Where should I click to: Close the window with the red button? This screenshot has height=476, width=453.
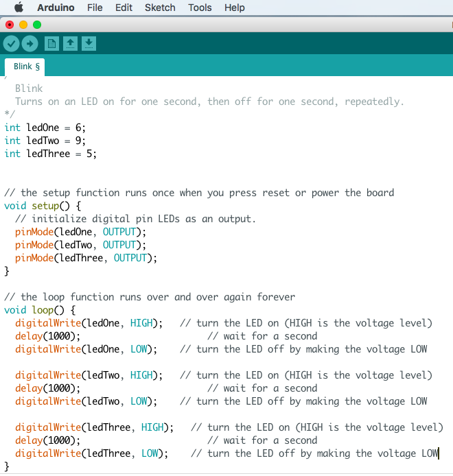tap(10, 25)
